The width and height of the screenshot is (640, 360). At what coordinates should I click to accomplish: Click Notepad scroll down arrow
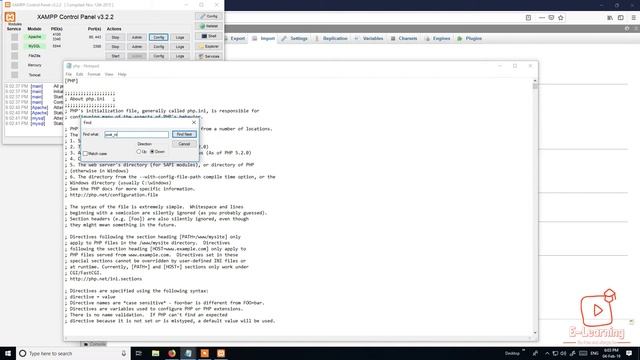tap(535, 333)
